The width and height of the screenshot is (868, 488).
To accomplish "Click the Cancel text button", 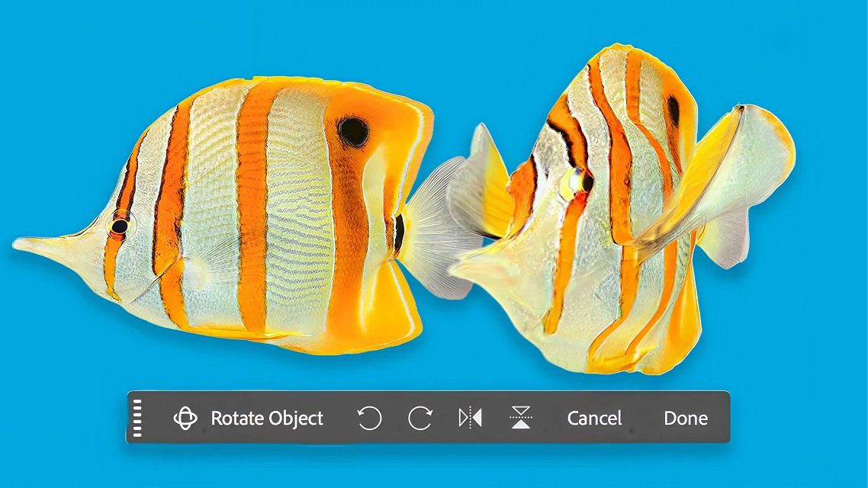I will click(x=593, y=418).
